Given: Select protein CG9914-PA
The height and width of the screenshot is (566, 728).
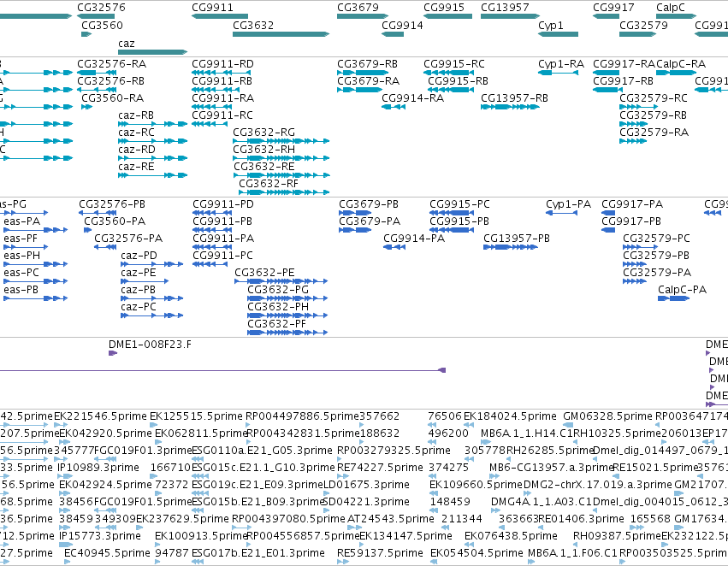Looking at the screenshot, I should 414,239.
